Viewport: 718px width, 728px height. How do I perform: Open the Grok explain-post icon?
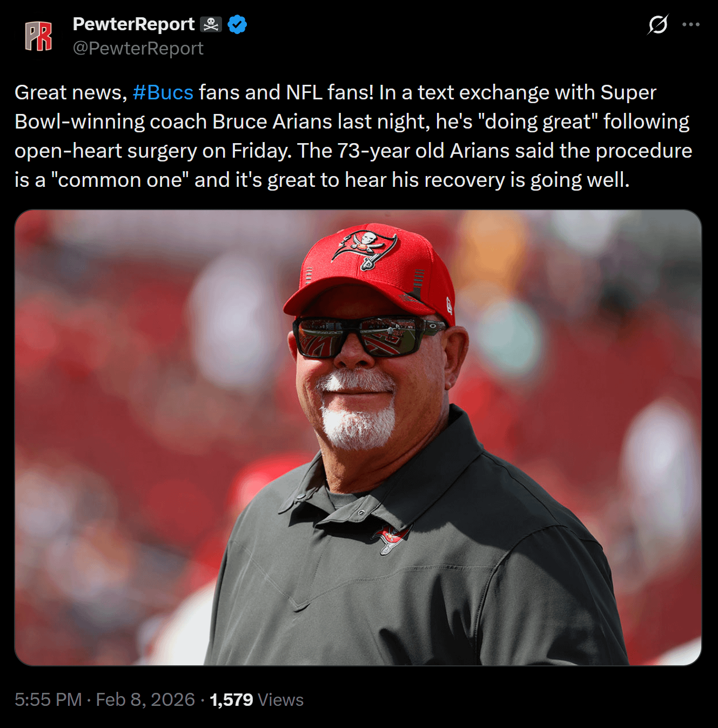[658, 24]
